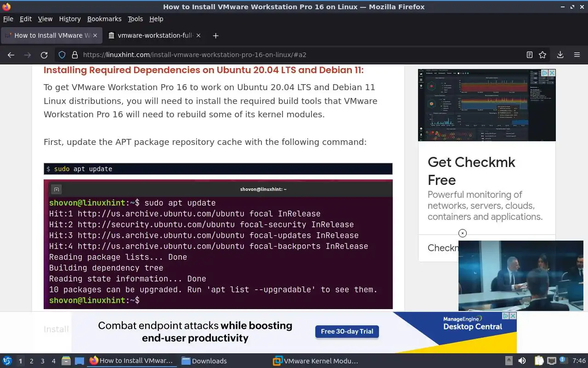Click 'First, update the APT package' sentence

[205, 142]
